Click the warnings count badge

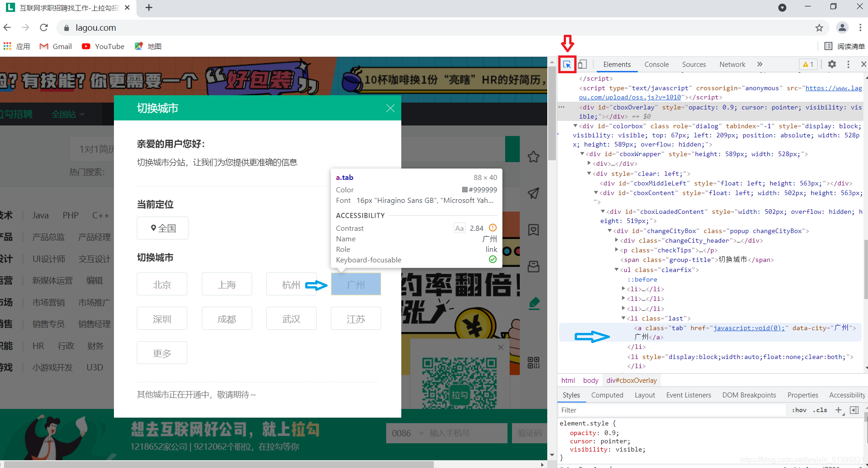click(x=808, y=65)
